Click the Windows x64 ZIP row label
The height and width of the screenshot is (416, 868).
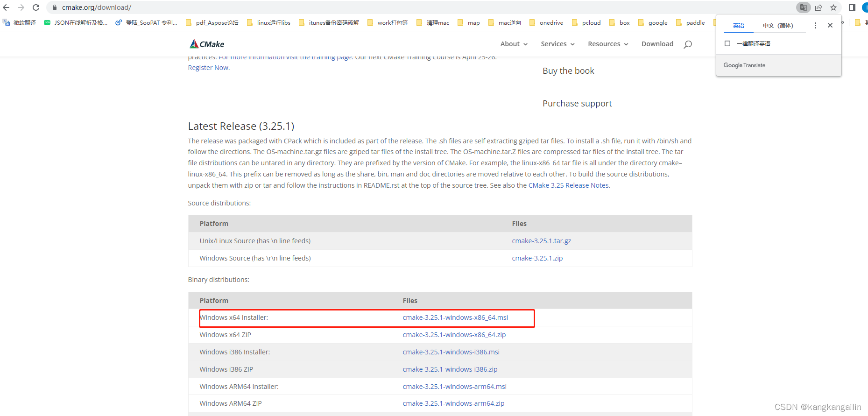coord(225,335)
